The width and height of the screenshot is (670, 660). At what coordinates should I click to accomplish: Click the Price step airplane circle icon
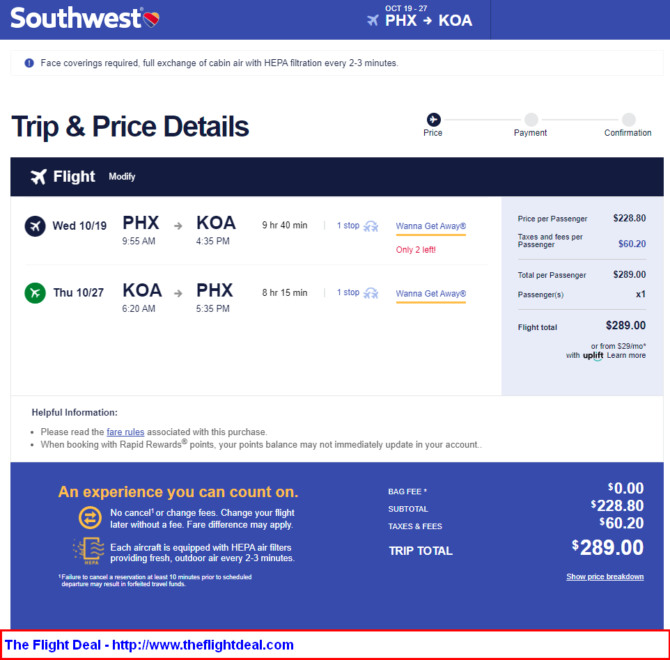point(433,119)
